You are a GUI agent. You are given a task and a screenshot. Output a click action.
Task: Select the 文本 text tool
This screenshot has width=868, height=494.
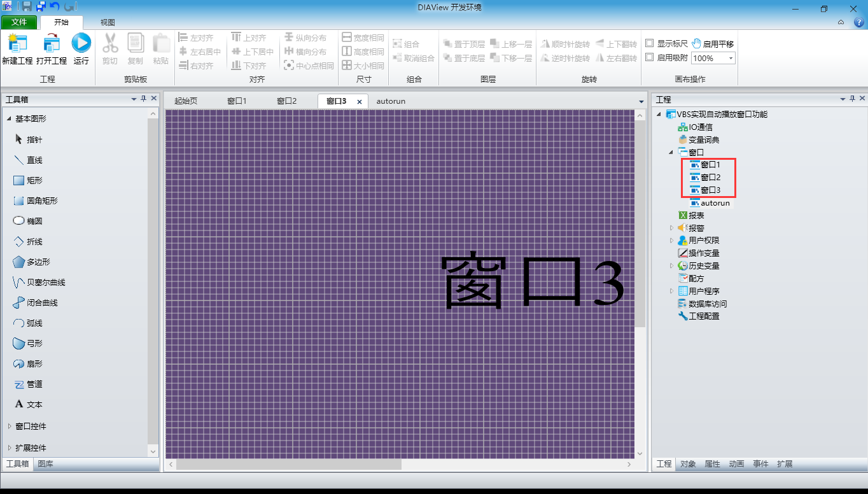(x=28, y=404)
